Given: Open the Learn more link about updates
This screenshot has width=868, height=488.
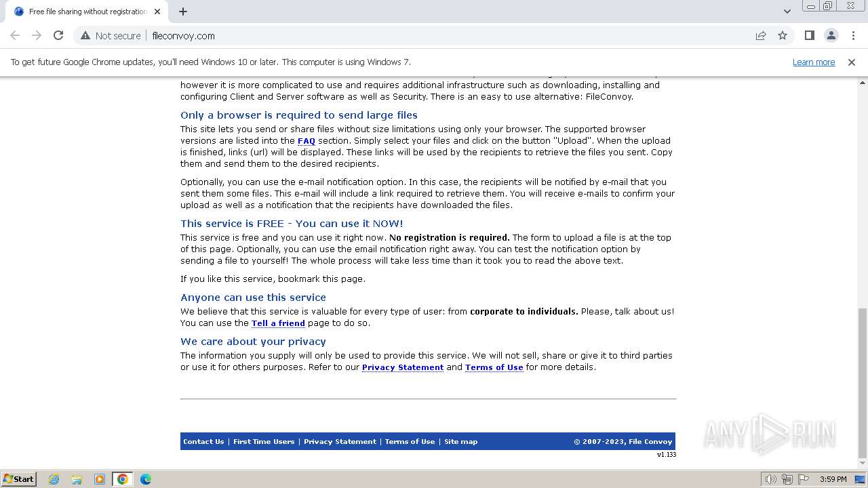Looking at the screenshot, I should tap(814, 62).
